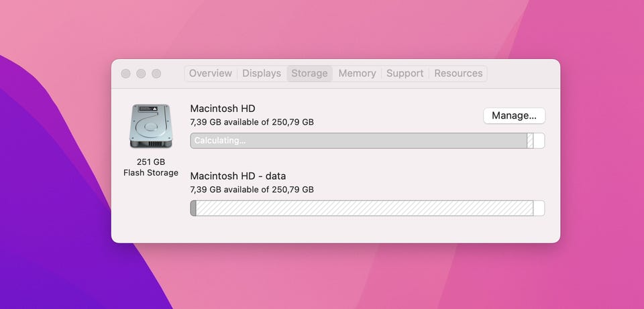Viewport: 644px width, 309px height.
Task: Click the dark gray segment of data bar
Action: pyautogui.click(x=193, y=208)
